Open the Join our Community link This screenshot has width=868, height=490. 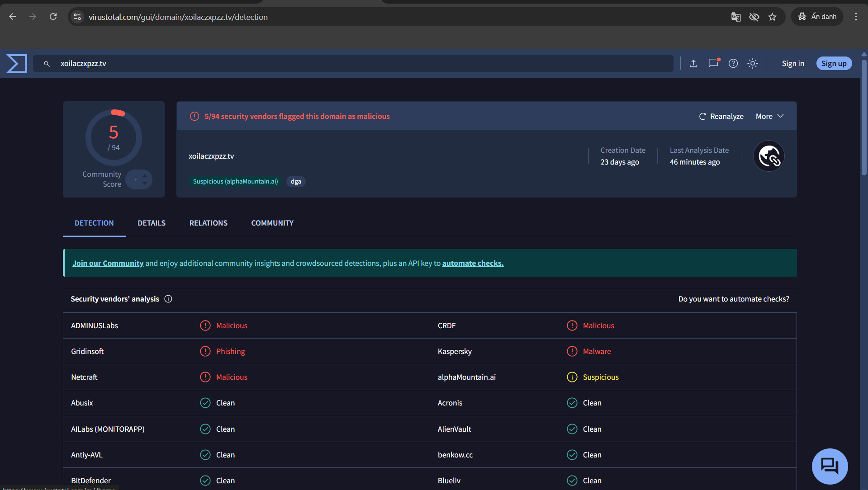(108, 263)
